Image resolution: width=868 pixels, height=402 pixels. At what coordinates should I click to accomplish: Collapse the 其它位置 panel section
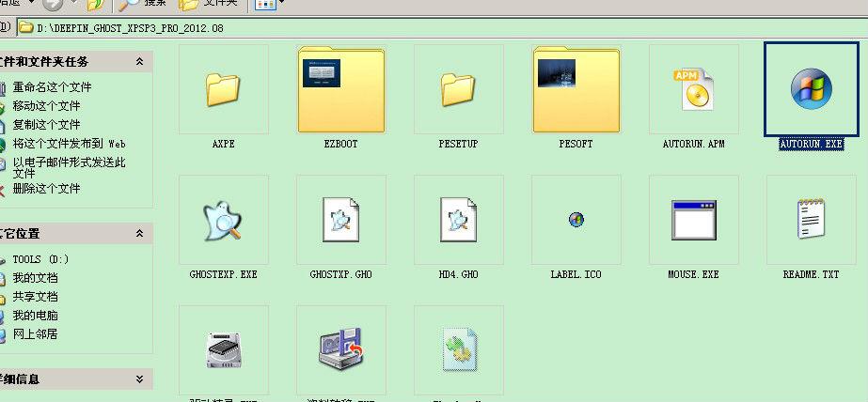[x=140, y=233]
